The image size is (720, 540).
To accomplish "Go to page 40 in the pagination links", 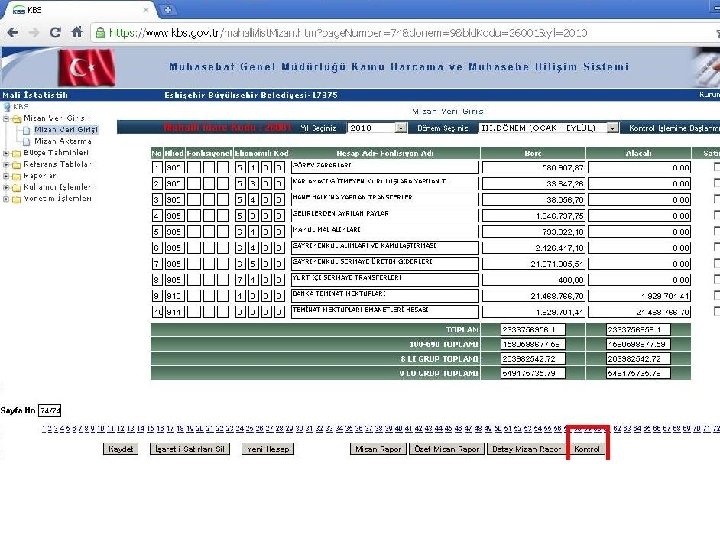I will [x=398, y=429].
